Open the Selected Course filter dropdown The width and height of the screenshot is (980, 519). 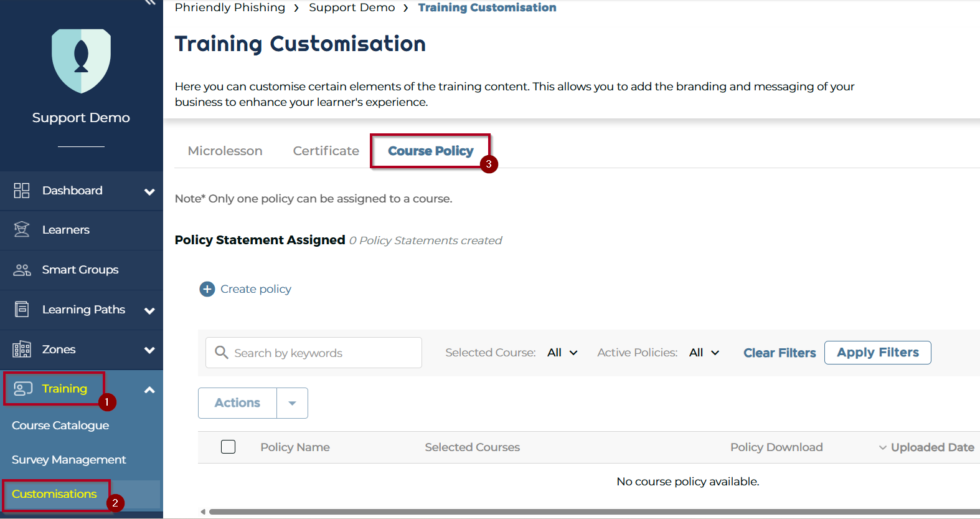pos(562,353)
